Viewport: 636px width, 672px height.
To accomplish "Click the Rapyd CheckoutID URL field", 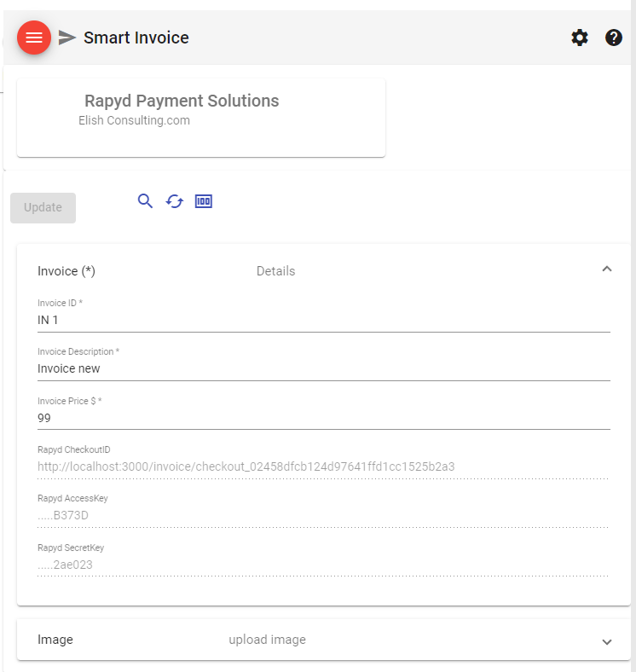I will click(324, 466).
